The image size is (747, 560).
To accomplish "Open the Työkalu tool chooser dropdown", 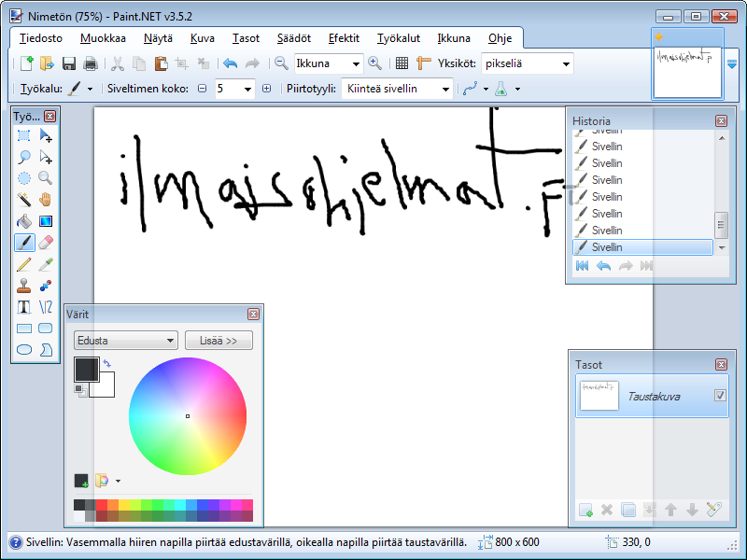I will pos(90,89).
